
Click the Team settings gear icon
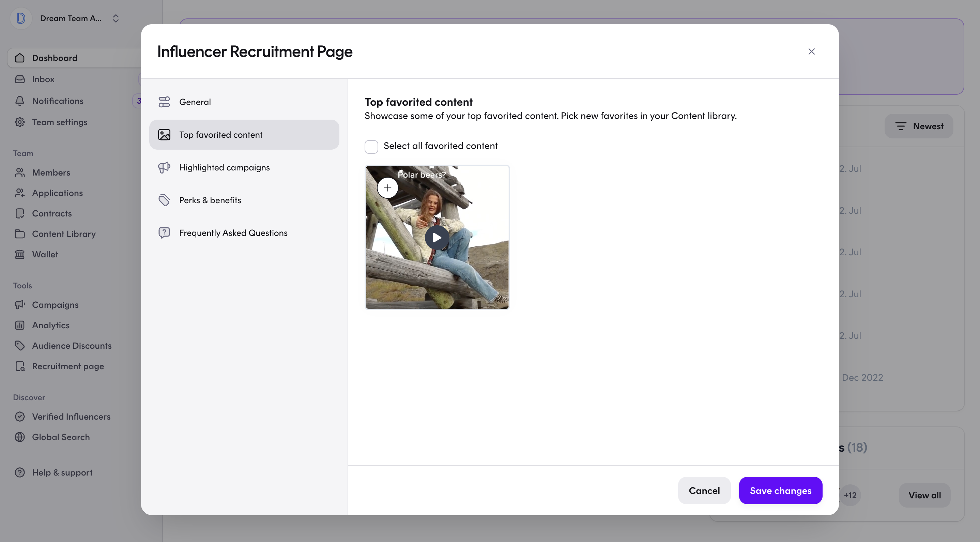pyautogui.click(x=20, y=122)
